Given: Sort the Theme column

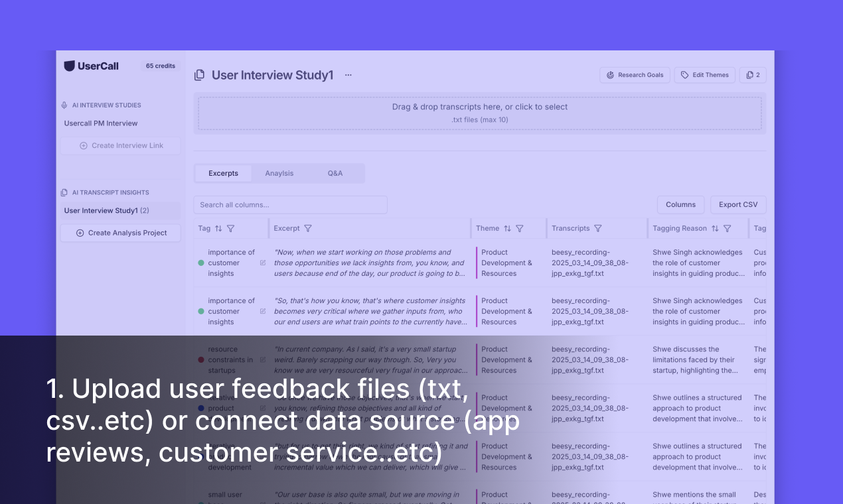Looking at the screenshot, I should coord(507,228).
